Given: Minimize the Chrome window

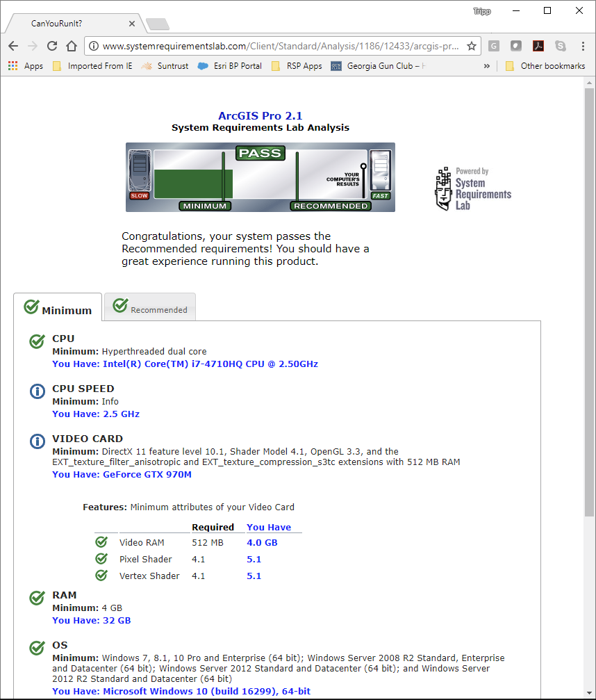Looking at the screenshot, I should tap(516, 10).
